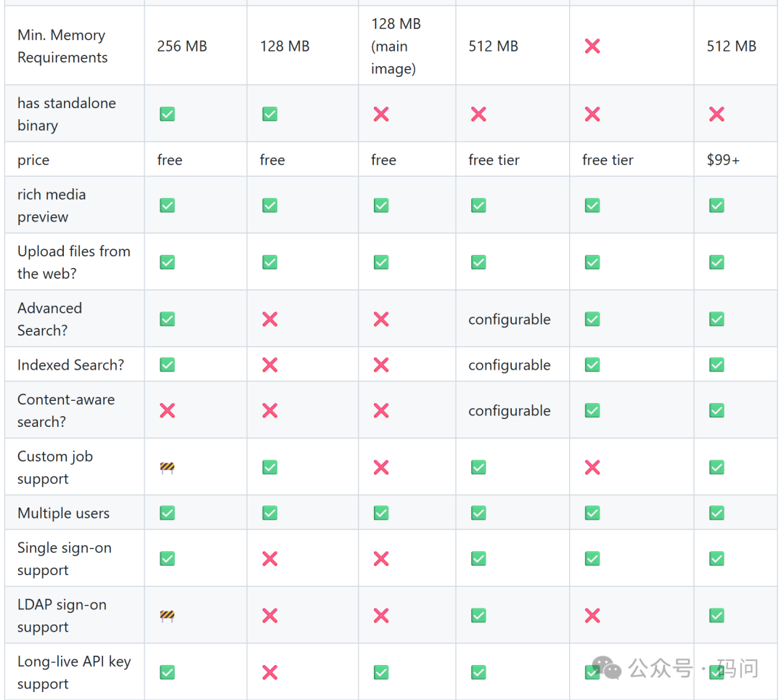Image resolution: width=784 pixels, height=700 pixels.
Task: Click "configurable" in the Advanced Search row
Action: [x=509, y=320]
